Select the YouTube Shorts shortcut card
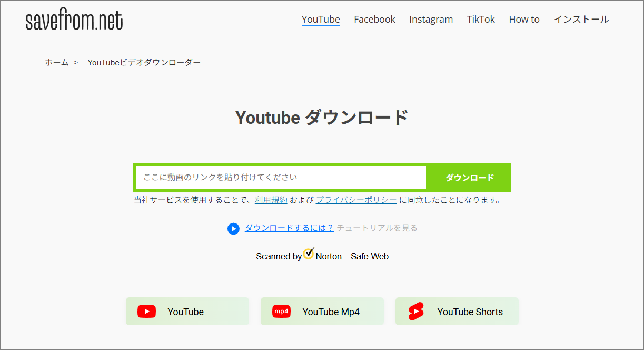644x350 pixels. 457,311
